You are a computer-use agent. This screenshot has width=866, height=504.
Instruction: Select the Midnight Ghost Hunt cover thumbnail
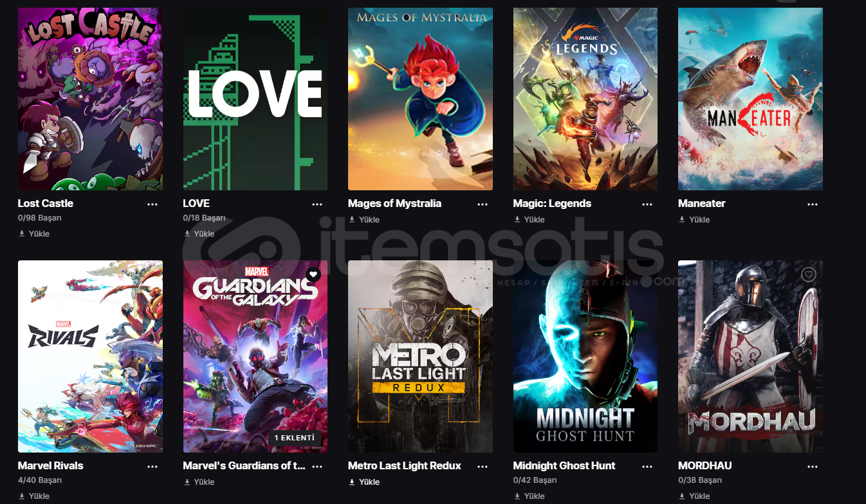pos(585,356)
